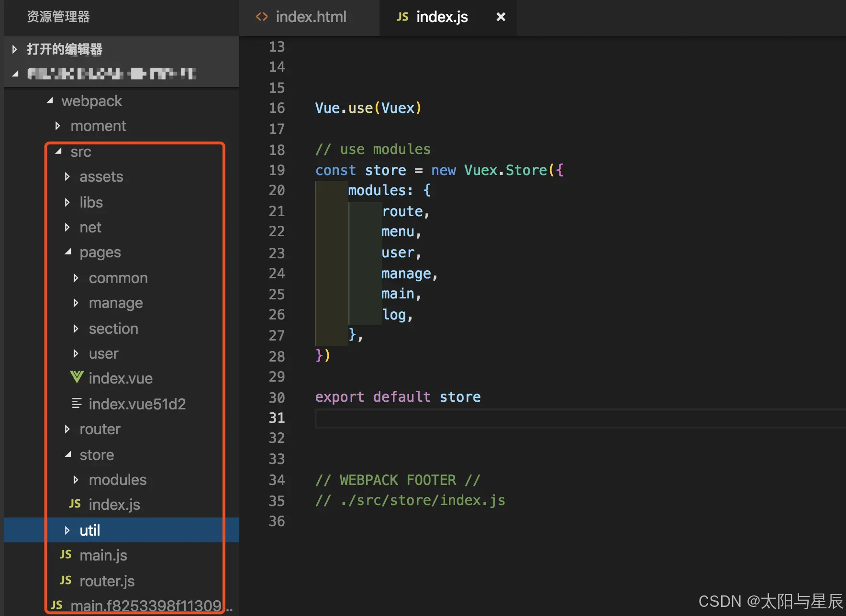The width and height of the screenshot is (846, 616).
Task: Expand the manage folder arrow
Action: pos(76,303)
